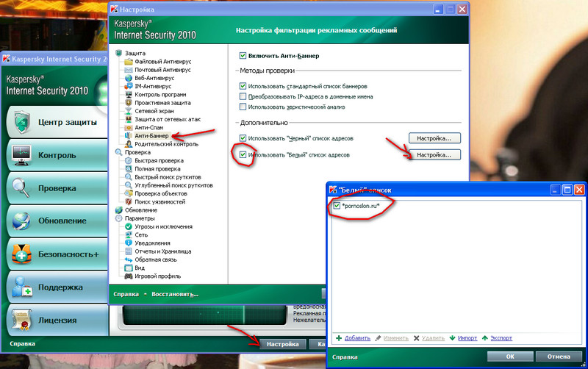Screen dimensions: 588x369
Task: Click the Импорт link in white list
Action: (467, 338)
